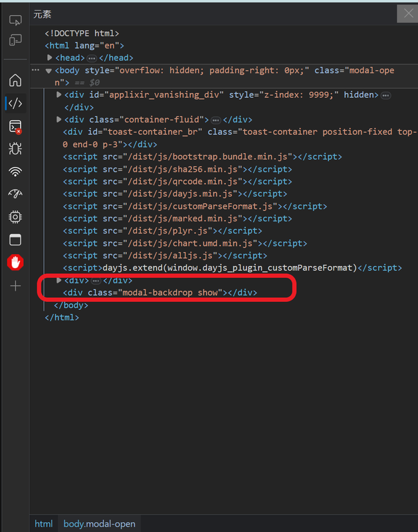Expand the collapsed div above modal-backdrop
Viewport: 418px width, 532px height.
click(58, 280)
